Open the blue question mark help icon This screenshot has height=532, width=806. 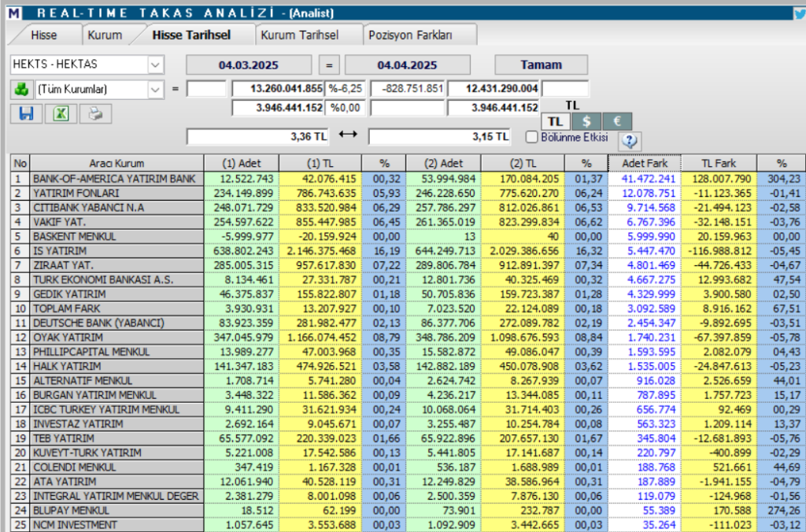[x=630, y=140]
